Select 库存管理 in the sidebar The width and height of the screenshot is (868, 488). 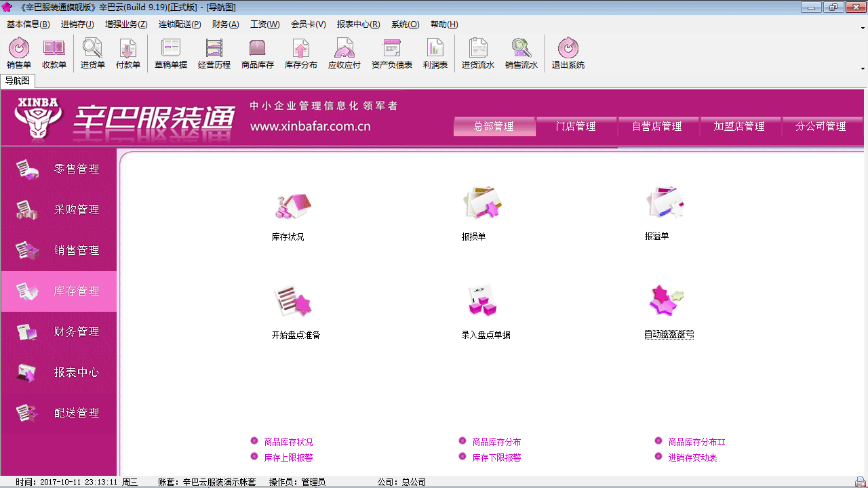tap(58, 291)
